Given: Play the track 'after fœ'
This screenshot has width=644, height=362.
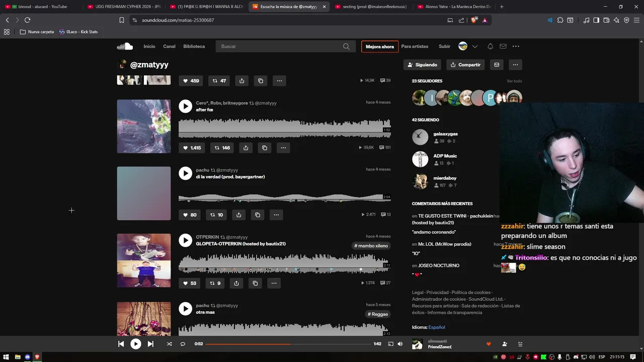Looking at the screenshot, I should (x=186, y=106).
